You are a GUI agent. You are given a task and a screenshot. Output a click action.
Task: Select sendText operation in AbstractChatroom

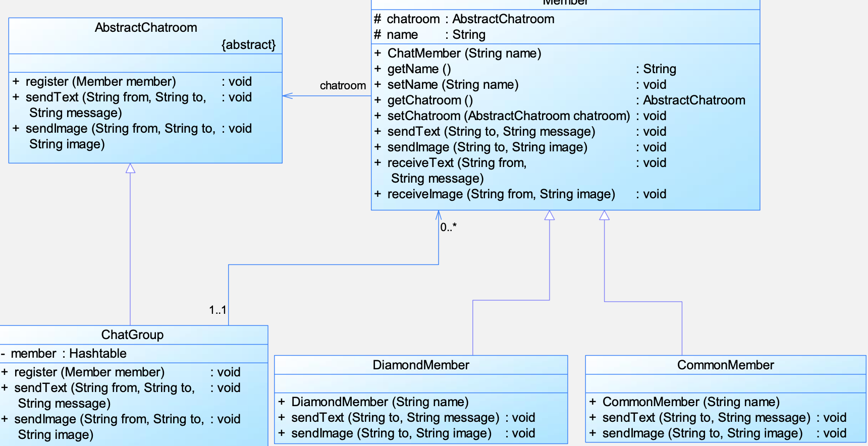(x=132, y=105)
